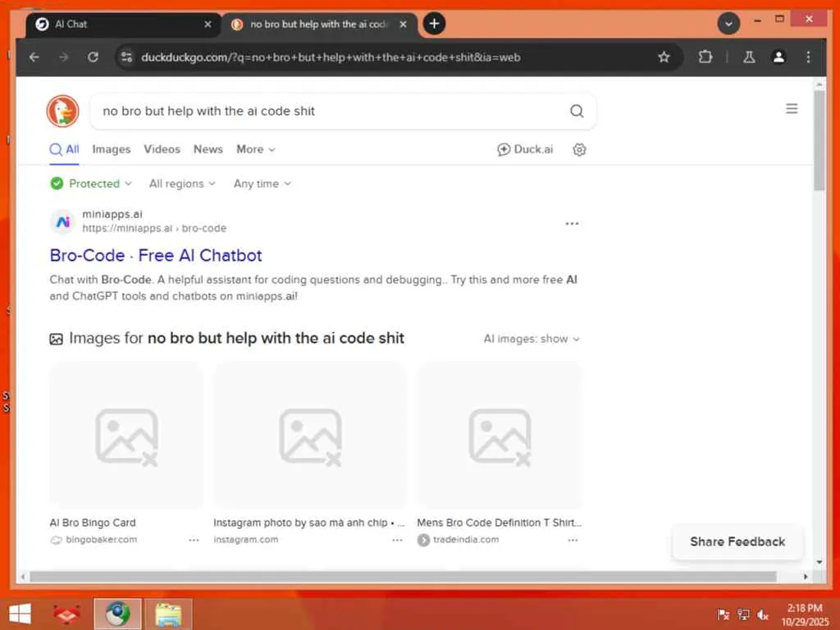Click the browser address bar URL
The height and width of the screenshot is (630, 840).
pos(331,57)
